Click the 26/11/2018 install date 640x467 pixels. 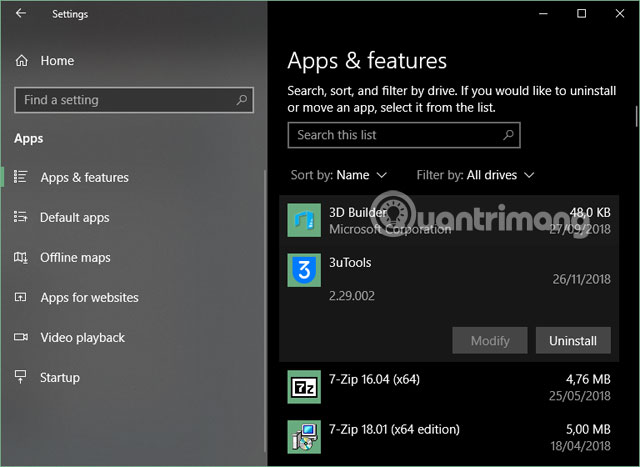(x=582, y=279)
